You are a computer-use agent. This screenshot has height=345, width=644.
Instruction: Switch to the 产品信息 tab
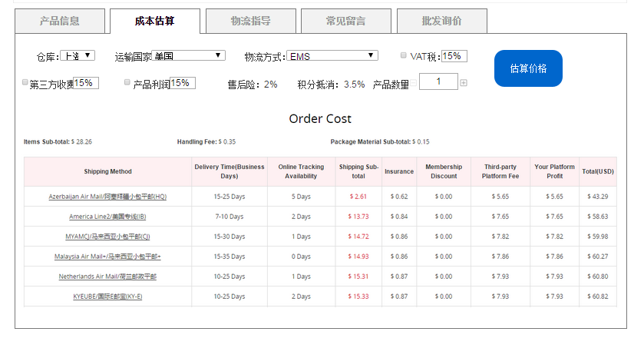coord(60,21)
